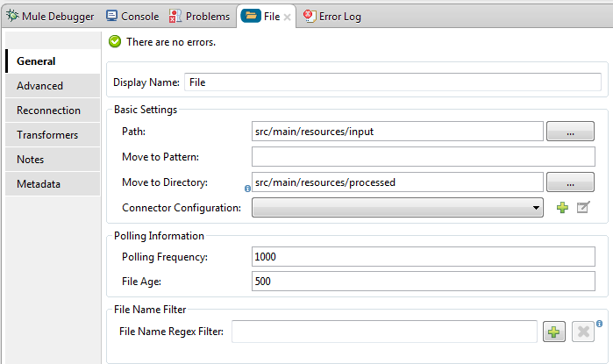This screenshot has width=613, height=364.
Task: Click the Mule Debugger bug icon
Action: point(12,16)
